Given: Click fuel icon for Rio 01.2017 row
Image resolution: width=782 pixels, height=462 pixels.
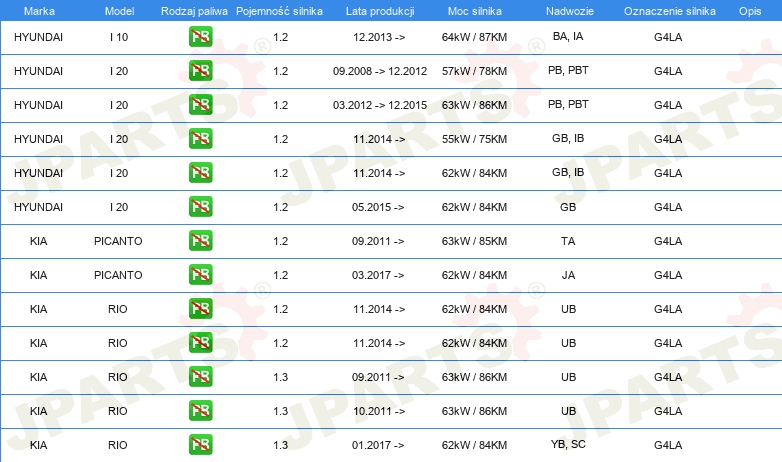Looking at the screenshot, I should 200,445.
